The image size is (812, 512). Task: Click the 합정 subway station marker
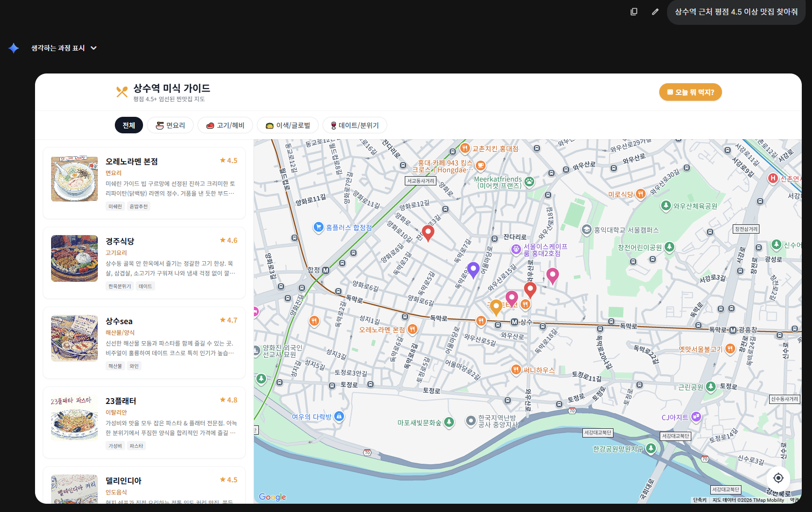(326, 270)
